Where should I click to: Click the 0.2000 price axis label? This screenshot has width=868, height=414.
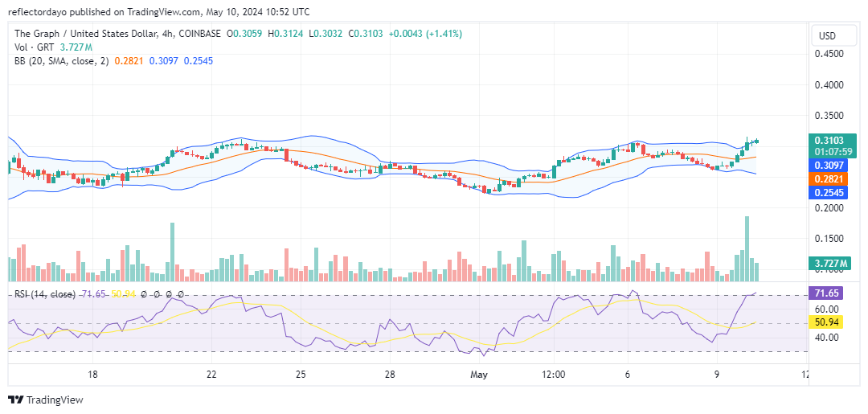click(829, 208)
